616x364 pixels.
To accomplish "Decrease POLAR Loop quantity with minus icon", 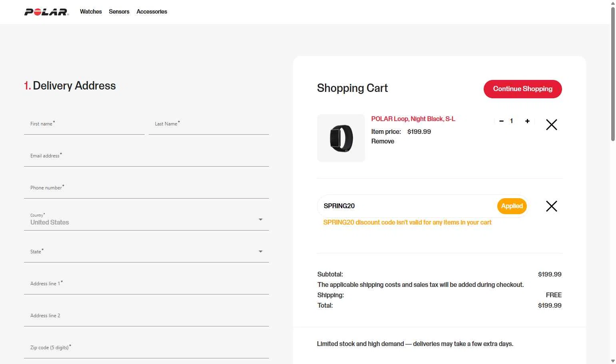I will click(x=501, y=121).
